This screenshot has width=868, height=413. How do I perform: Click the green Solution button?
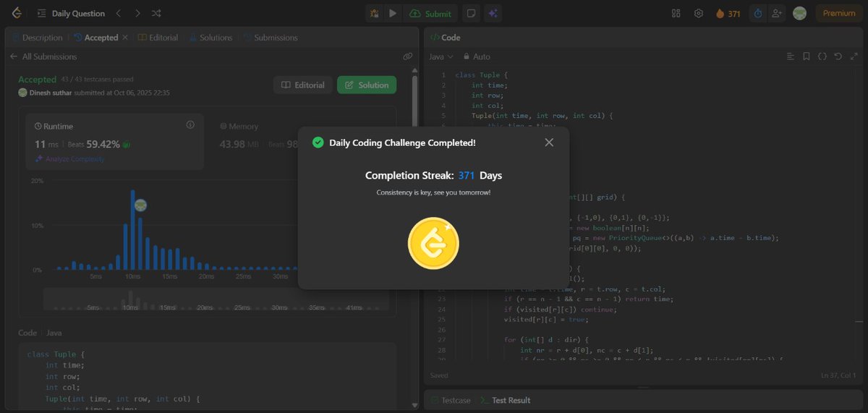[367, 85]
